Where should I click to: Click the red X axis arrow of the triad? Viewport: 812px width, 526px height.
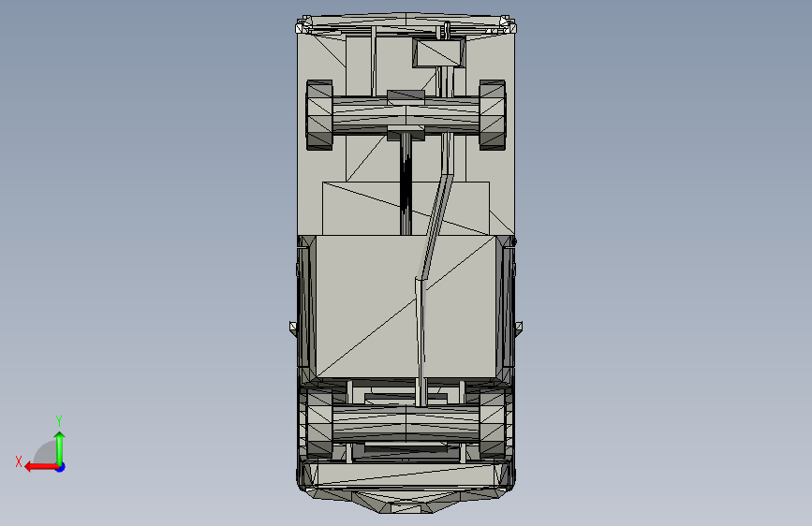click(x=41, y=467)
